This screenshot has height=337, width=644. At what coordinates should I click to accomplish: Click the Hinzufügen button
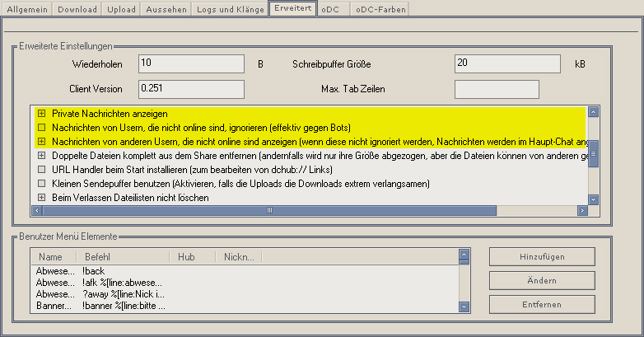coord(542,257)
